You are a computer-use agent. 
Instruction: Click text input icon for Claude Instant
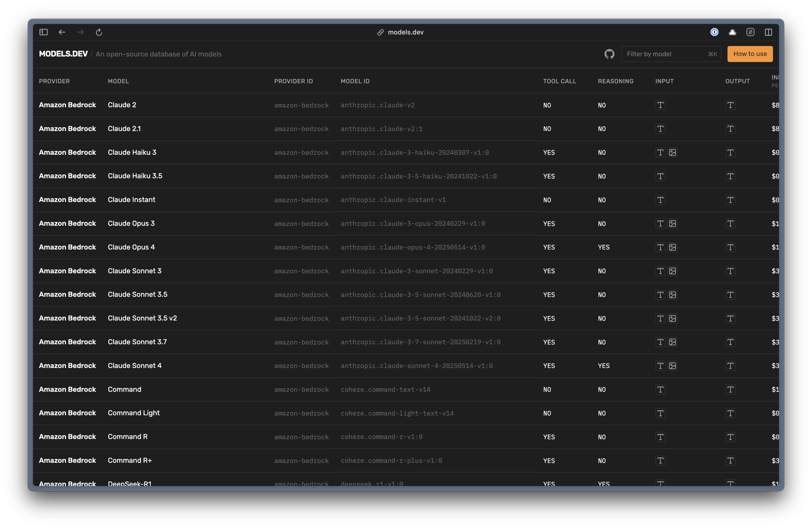point(660,200)
